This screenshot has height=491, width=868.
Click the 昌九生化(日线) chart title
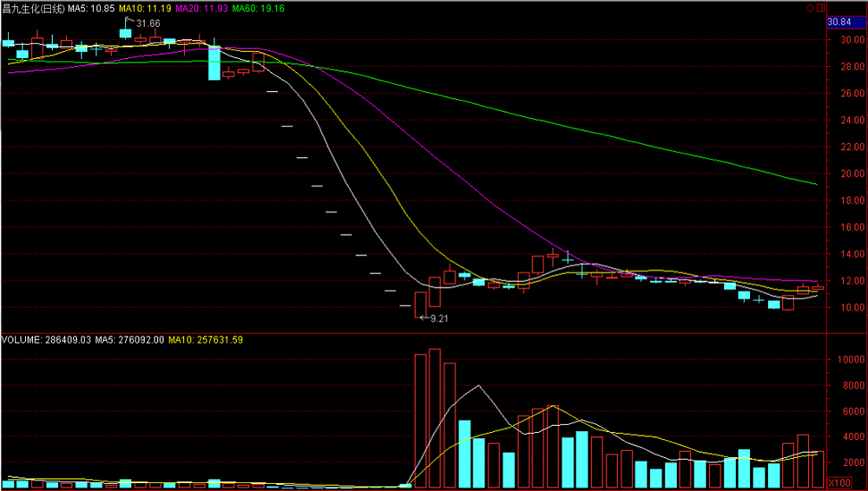[x=33, y=9]
